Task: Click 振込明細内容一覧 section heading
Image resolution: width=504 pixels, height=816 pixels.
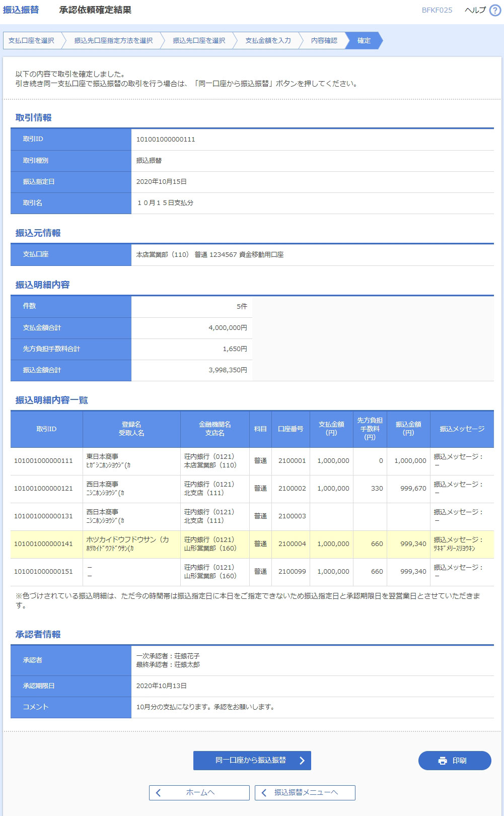Action: 52,400
